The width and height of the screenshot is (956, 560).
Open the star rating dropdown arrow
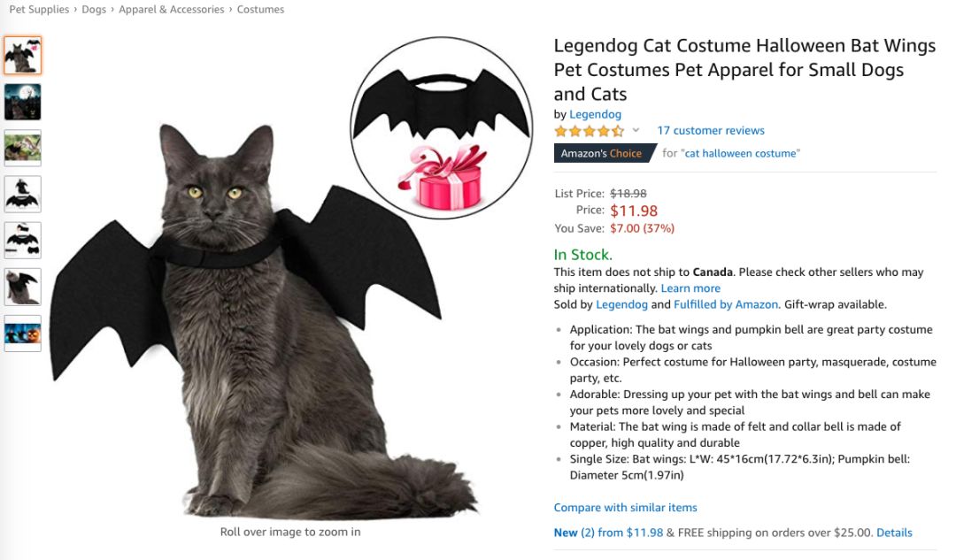point(636,131)
